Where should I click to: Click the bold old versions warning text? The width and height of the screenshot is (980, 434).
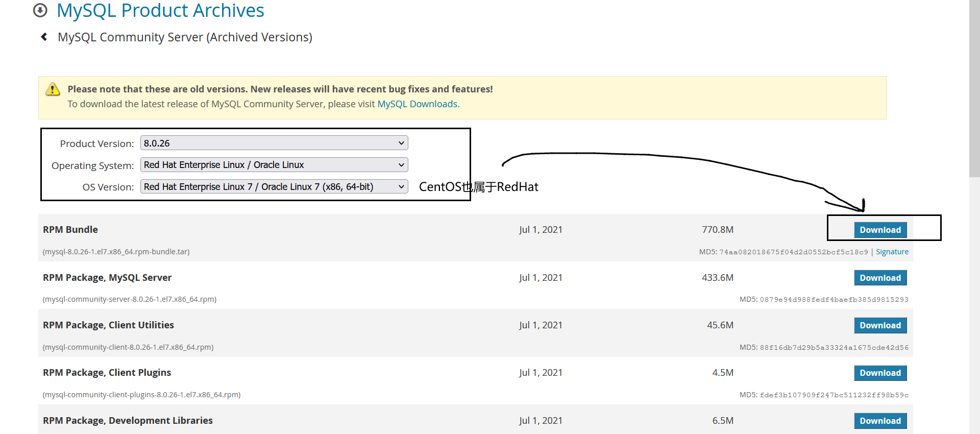click(x=280, y=89)
